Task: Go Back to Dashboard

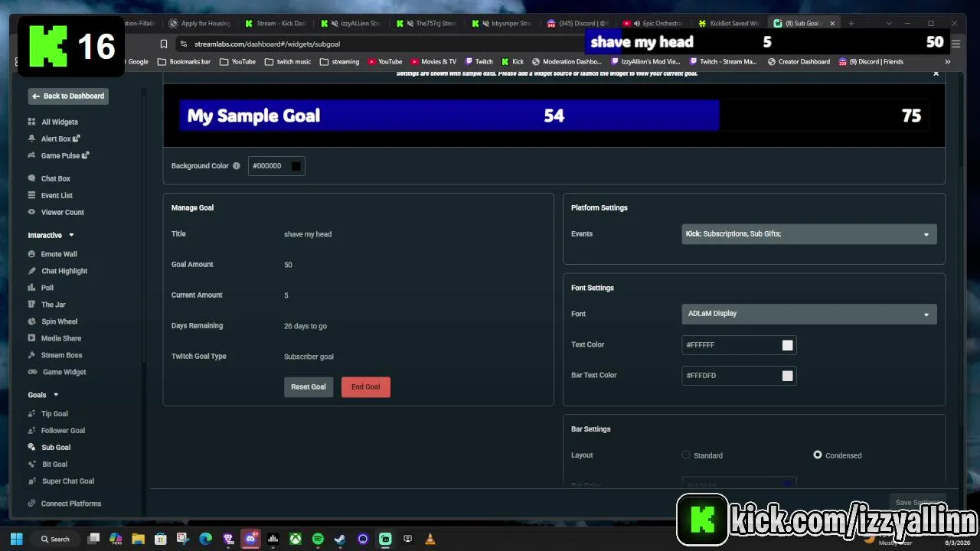Action: 68,96
